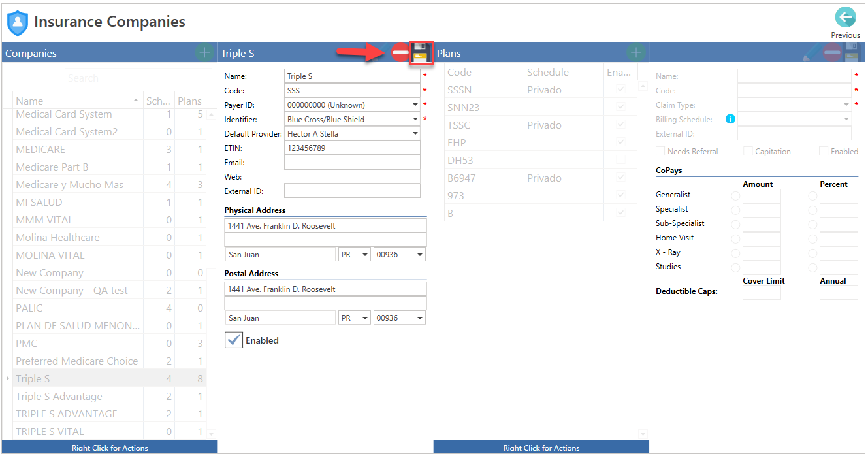Click Deductible Caps Cover Limit field

[762, 293]
